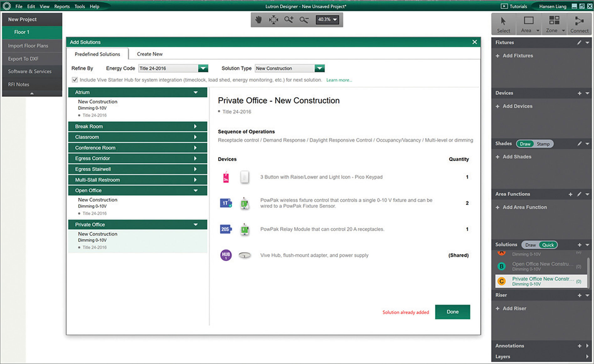Switch Solutions mode to Quick
The height and width of the screenshot is (364, 594).
pos(548,245)
